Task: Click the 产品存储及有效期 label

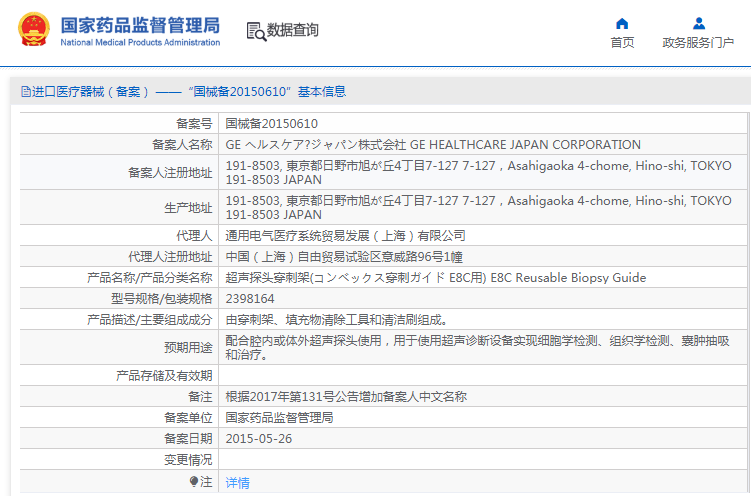Action: (164, 375)
